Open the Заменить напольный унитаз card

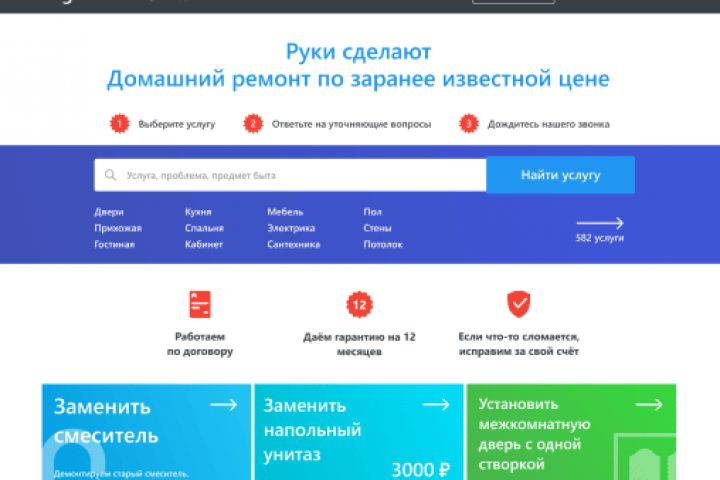click(x=359, y=432)
